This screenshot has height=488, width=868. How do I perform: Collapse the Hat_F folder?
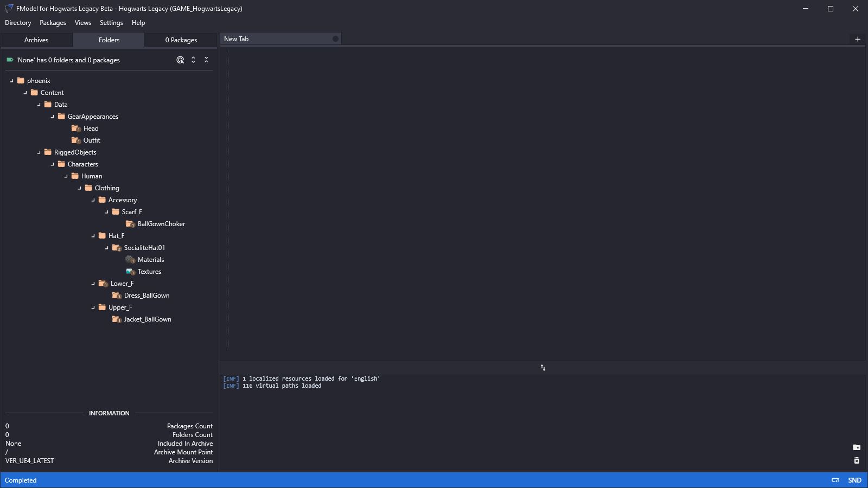coord(93,236)
